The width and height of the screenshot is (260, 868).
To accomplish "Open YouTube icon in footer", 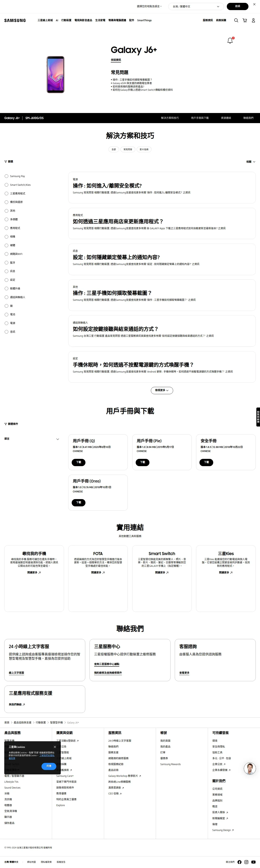I will [x=253, y=862].
